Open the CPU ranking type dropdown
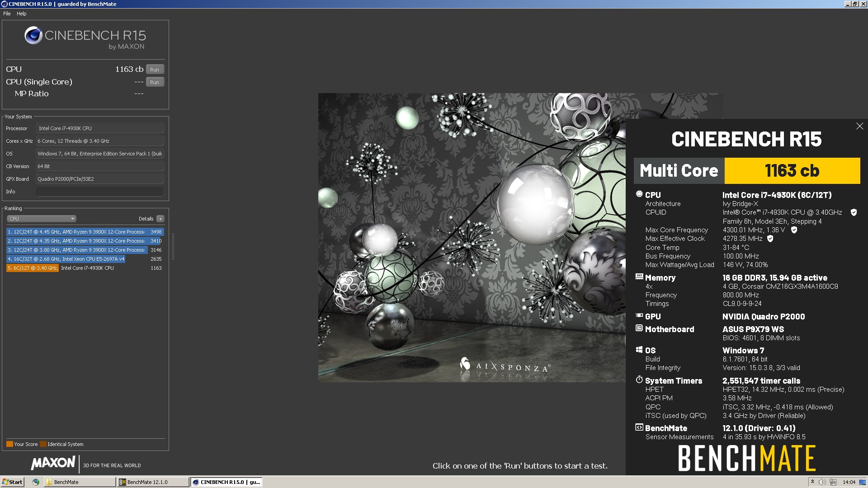 click(41, 219)
